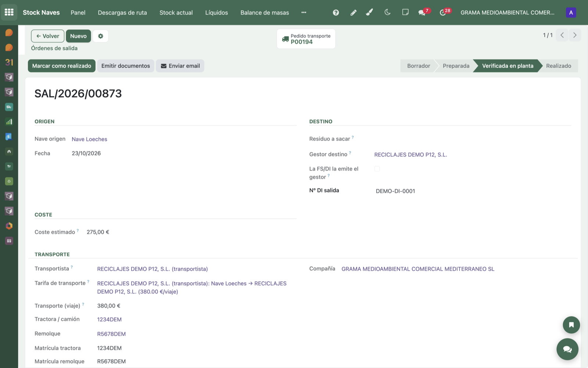The width and height of the screenshot is (588, 368).
Task: Open the apps grid home menu
Action: 9,12
